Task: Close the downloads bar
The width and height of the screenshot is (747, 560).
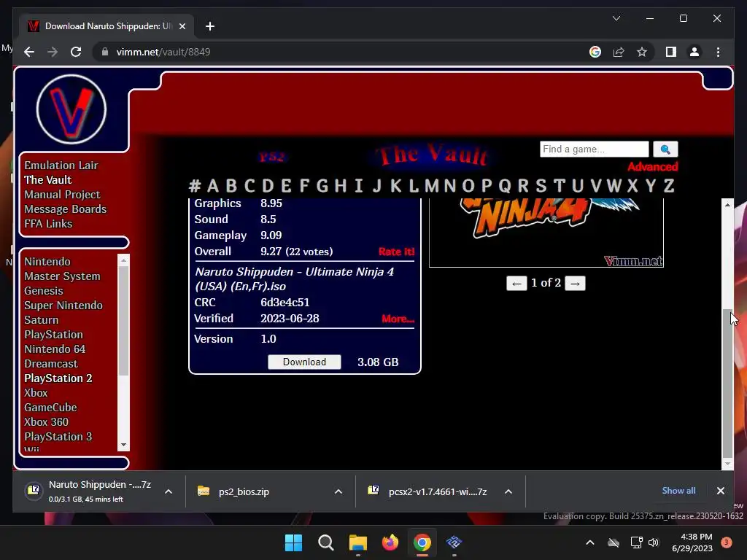Action: click(720, 491)
